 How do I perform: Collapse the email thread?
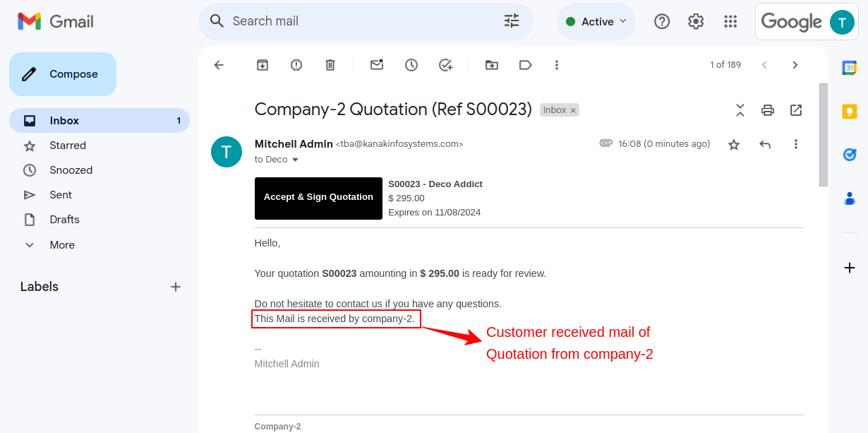coord(739,110)
